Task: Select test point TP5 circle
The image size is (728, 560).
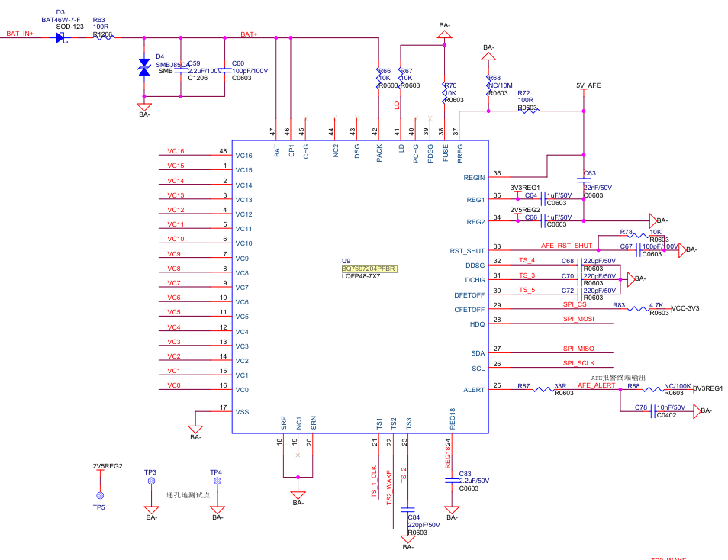Action: [100, 495]
